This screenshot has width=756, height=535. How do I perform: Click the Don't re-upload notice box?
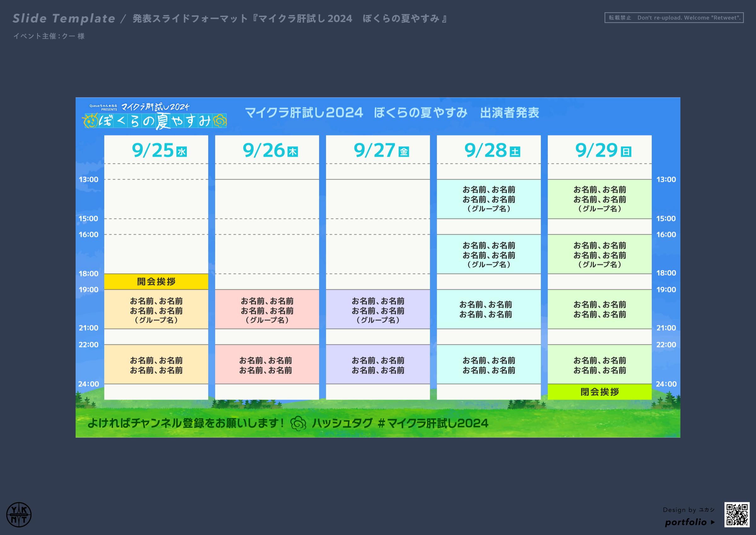(673, 18)
